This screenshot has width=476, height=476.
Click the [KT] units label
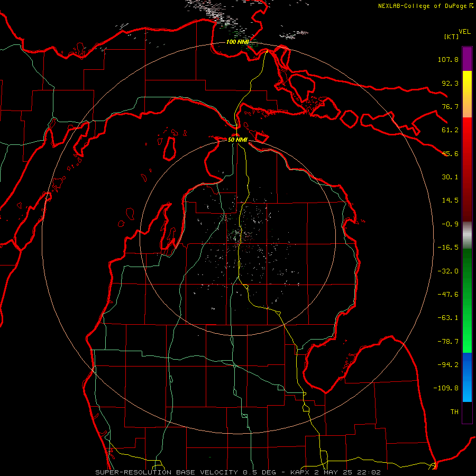pyautogui.click(x=452, y=36)
